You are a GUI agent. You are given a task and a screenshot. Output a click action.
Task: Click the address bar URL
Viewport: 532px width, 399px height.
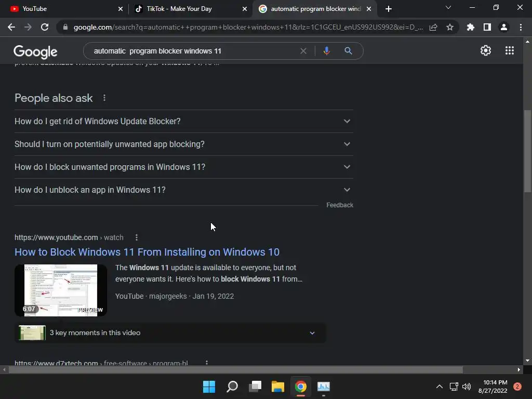(x=248, y=27)
